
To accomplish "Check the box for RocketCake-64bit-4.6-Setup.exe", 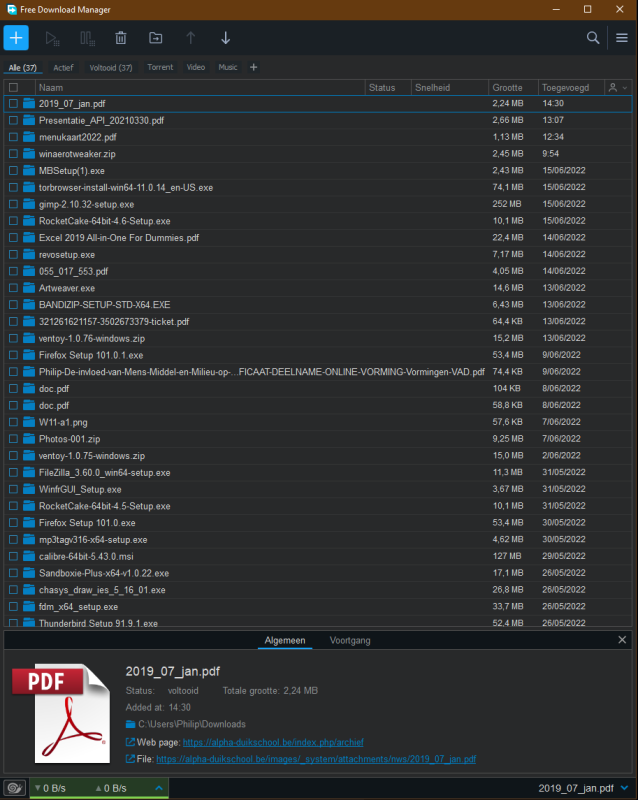I will [x=14, y=221].
